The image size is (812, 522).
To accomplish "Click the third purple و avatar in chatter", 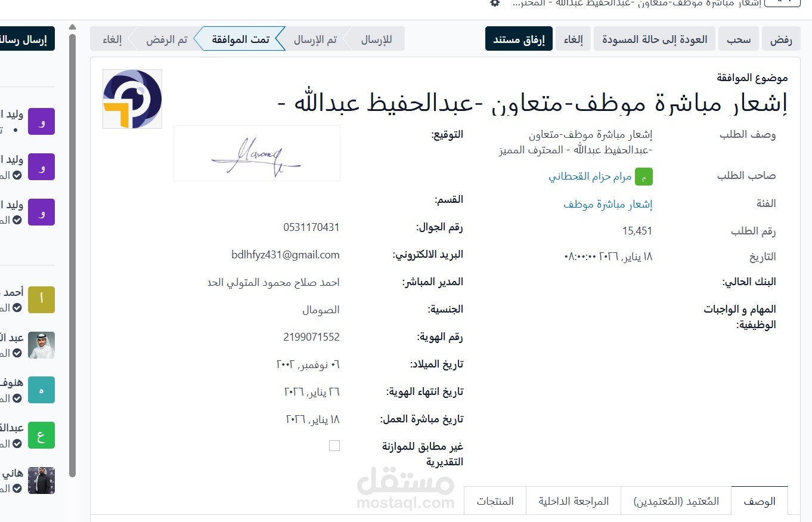I will pyautogui.click(x=41, y=212).
